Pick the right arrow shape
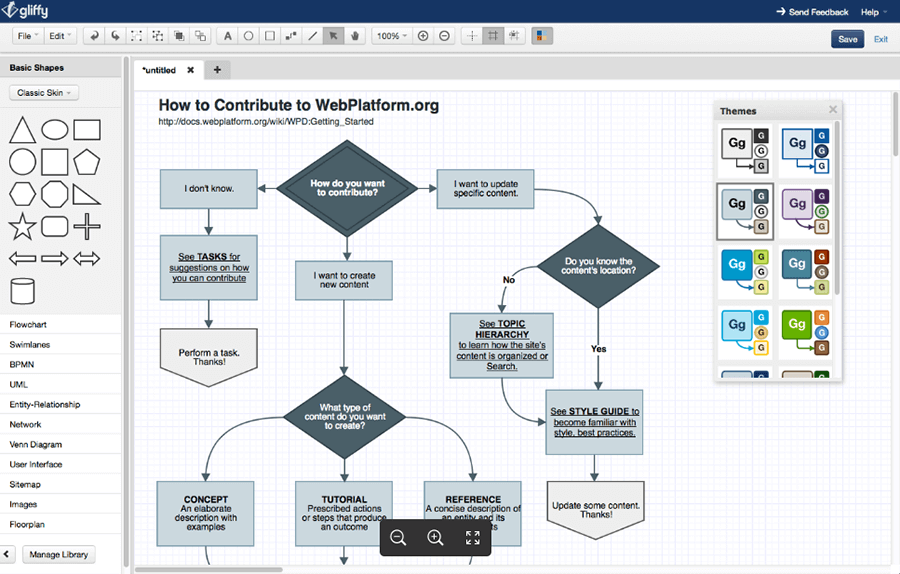900x574 pixels. click(55, 259)
